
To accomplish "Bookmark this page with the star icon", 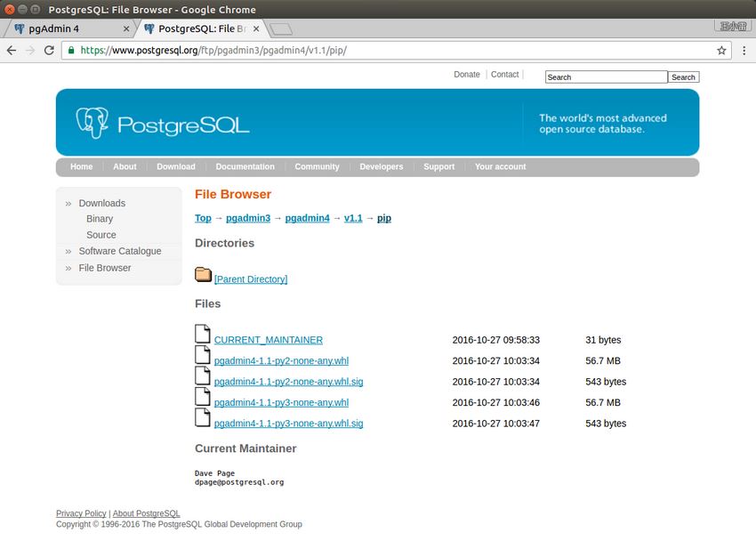I will [721, 50].
